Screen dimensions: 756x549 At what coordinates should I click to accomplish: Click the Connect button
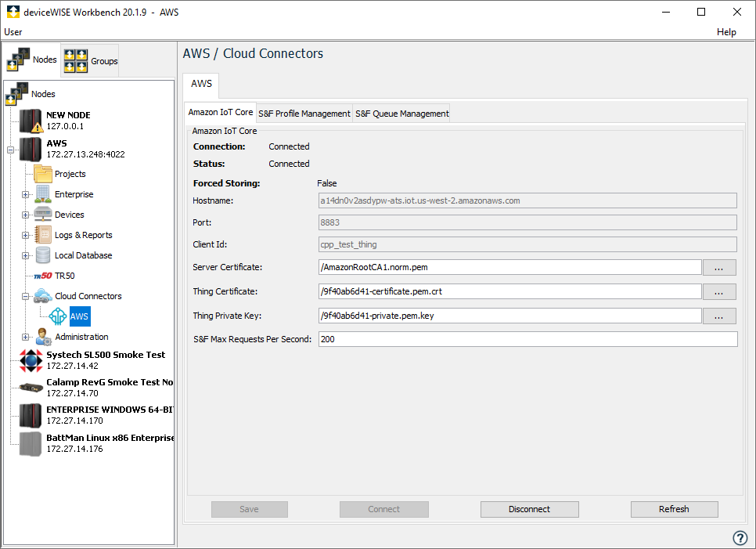[383, 509]
